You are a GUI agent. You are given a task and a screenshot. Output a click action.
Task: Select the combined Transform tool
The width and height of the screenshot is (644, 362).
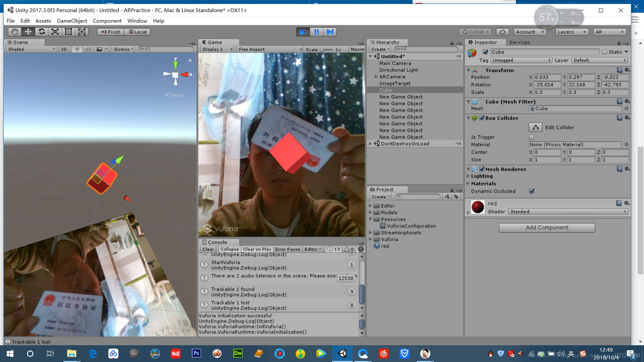click(x=82, y=32)
